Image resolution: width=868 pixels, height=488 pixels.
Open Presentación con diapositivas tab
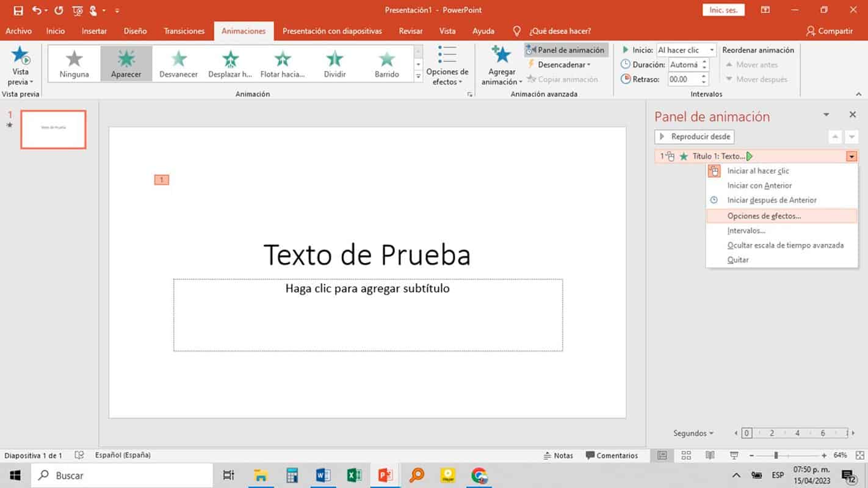(x=332, y=31)
